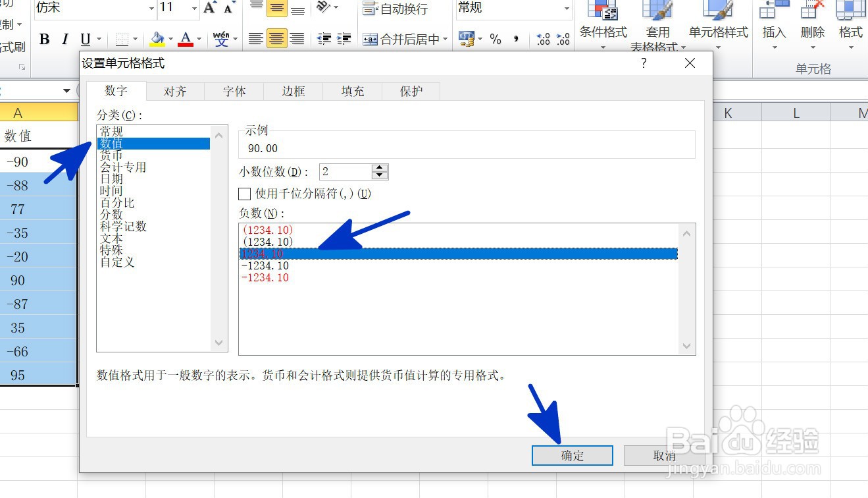Open the 插入 insert cells menu
Screen dimensions: 868x498
(x=774, y=26)
